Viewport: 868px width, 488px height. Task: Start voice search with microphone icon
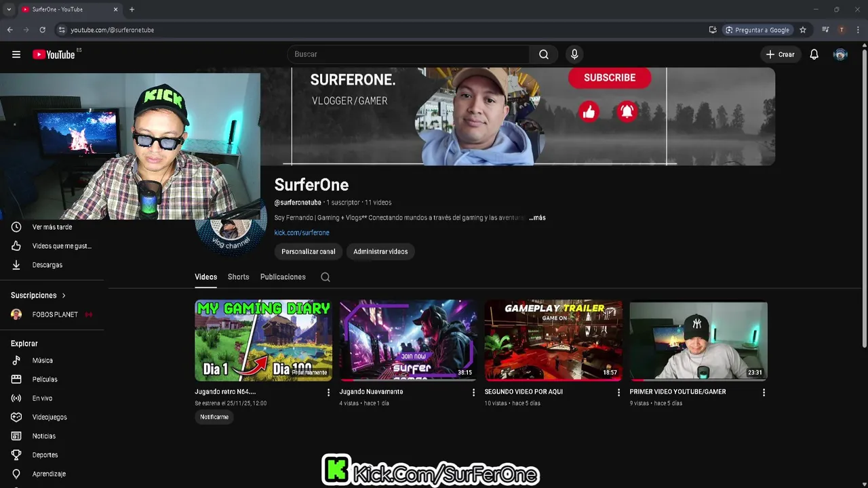click(x=574, y=54)
